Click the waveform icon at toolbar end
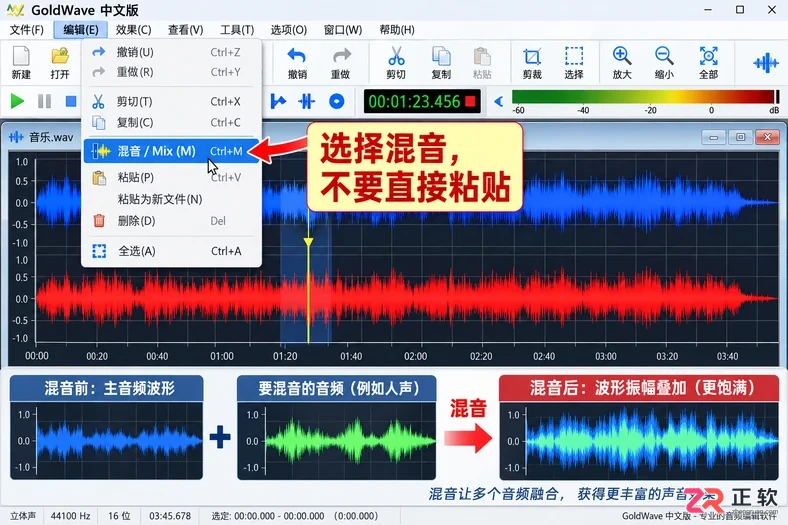Viewport: 788px width, 525px height. point(765,63)
